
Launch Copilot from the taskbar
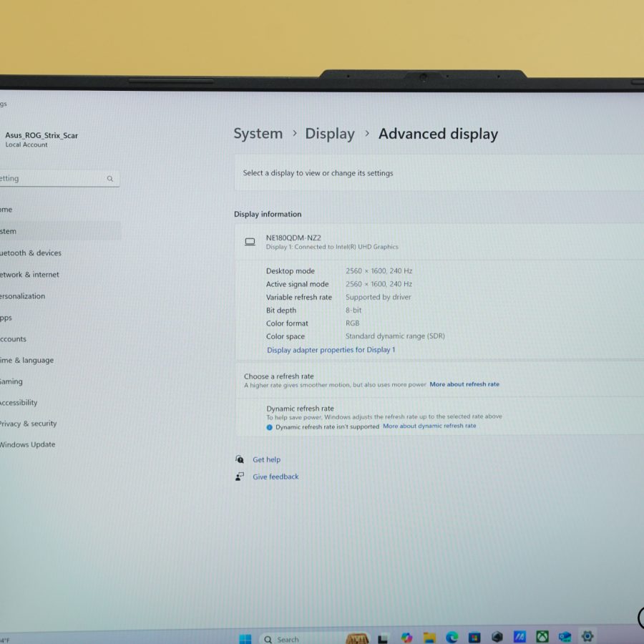point(406,638)
